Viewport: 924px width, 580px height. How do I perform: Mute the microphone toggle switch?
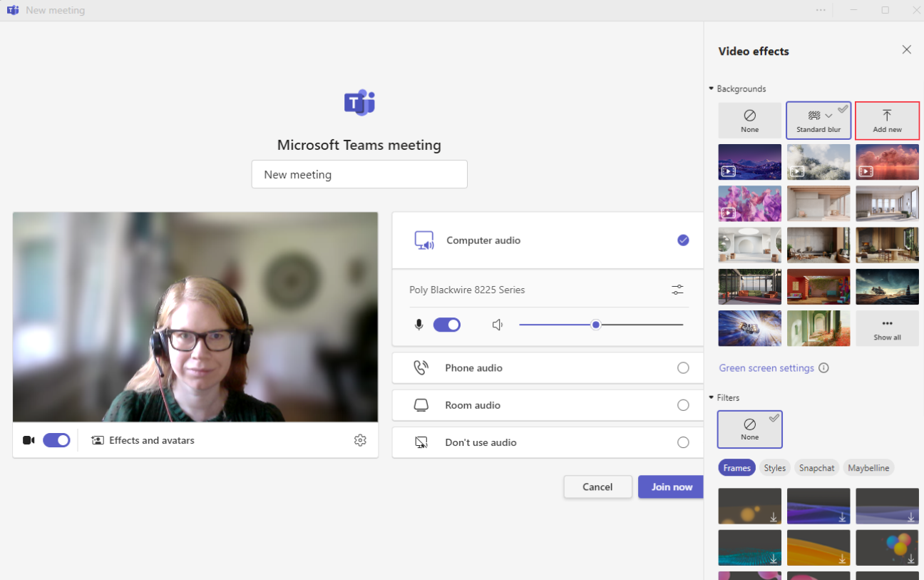click(447, 325)
